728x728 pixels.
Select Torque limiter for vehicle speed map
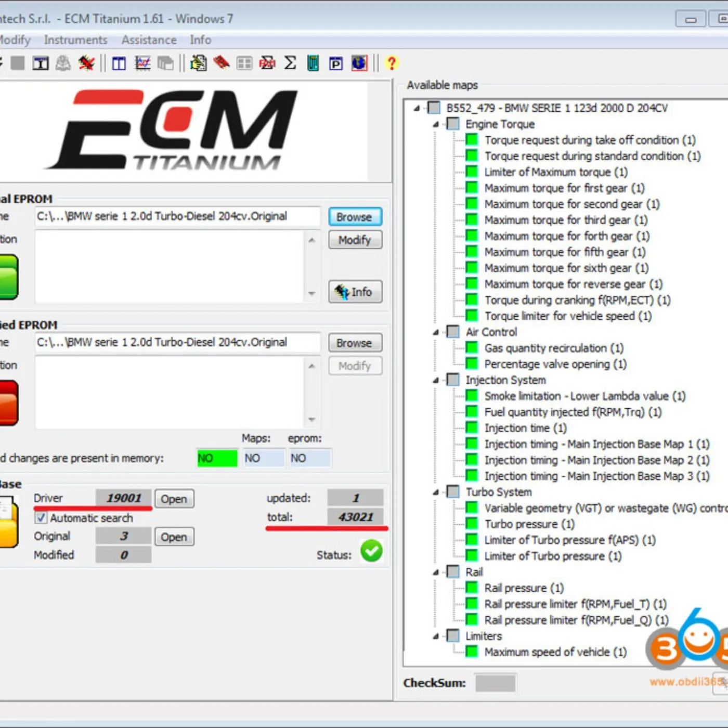point(568,316)
